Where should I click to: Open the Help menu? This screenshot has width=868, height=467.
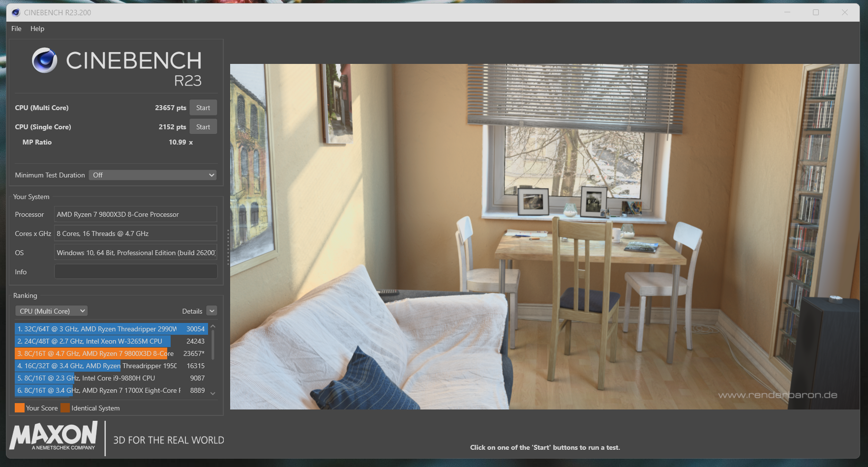(37, 29)
